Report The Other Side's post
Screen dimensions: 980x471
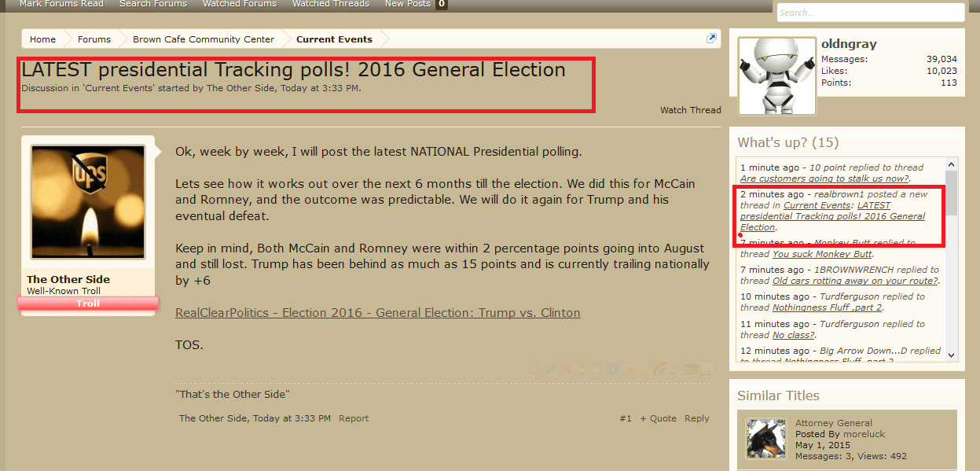(x=354, y=418)
